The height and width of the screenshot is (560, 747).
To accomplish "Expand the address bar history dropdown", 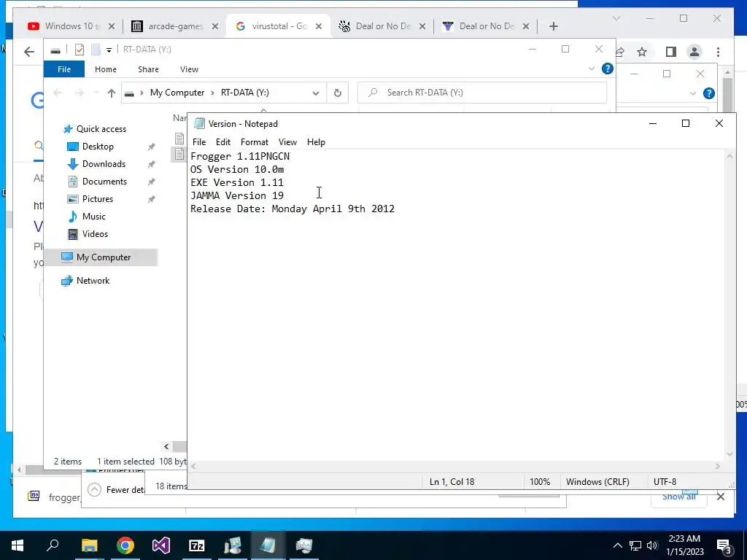I will [315, 93].
